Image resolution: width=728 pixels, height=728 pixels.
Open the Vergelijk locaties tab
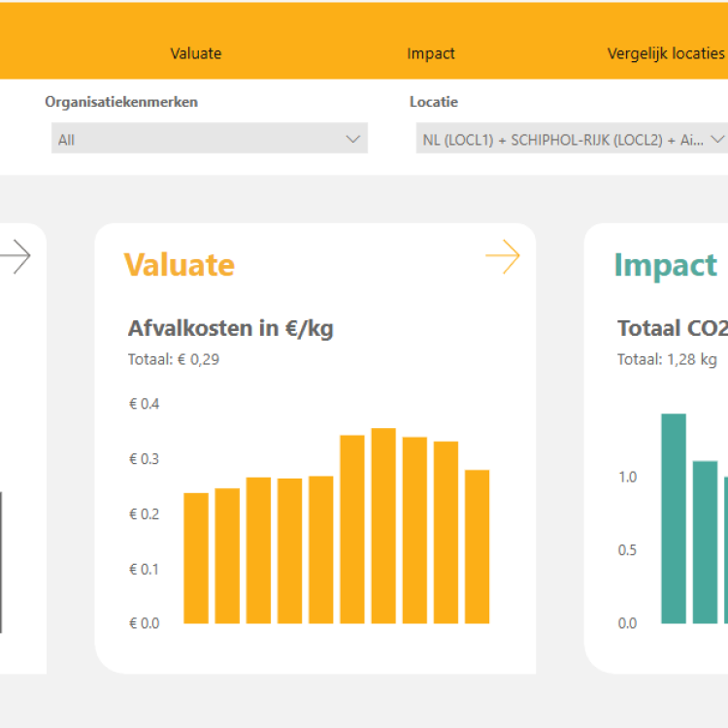pos(666,53)
